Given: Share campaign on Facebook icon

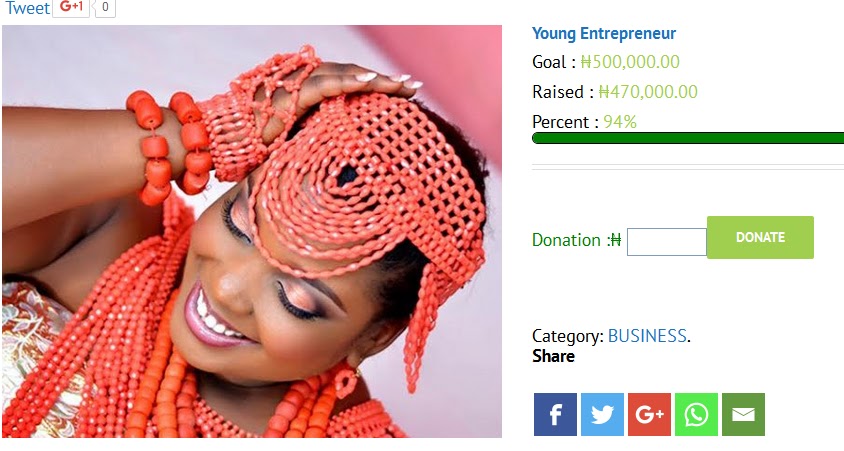Looking at the screenshot, I should pyautogui.click(x=555, y=414).
